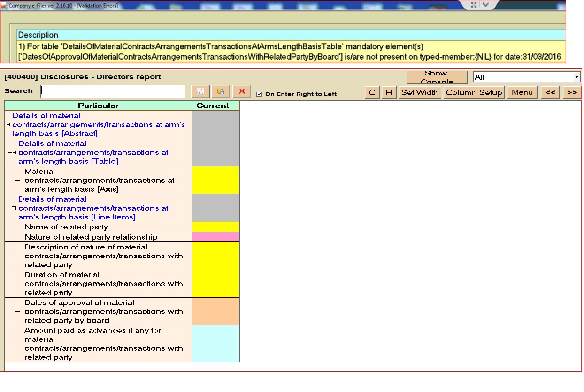Click the Set Width button
The width and height of the screenshot is (584, 392).
(420, 92)
